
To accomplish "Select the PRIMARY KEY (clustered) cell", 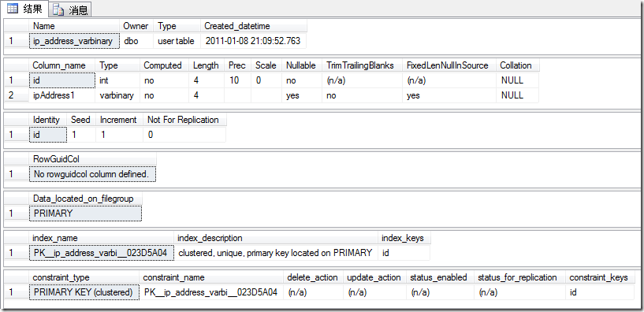I will point(84,292).
